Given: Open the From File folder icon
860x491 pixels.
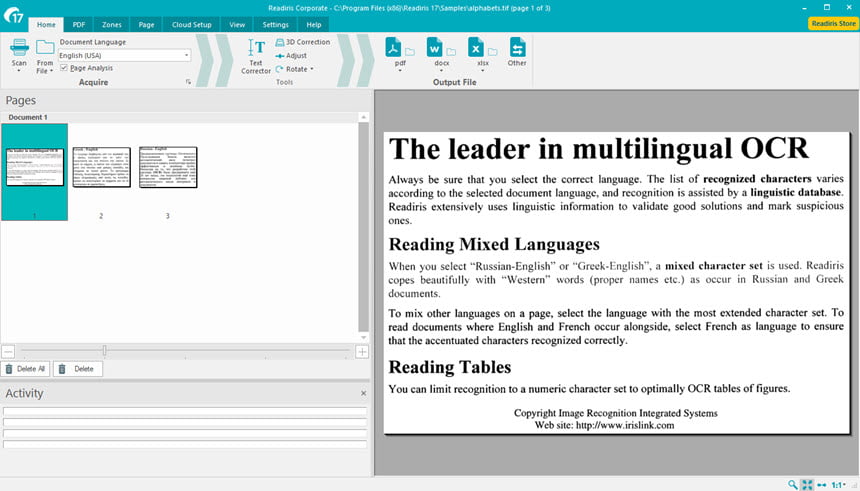Looking at the screenshot, I should [x=45, y=48].
